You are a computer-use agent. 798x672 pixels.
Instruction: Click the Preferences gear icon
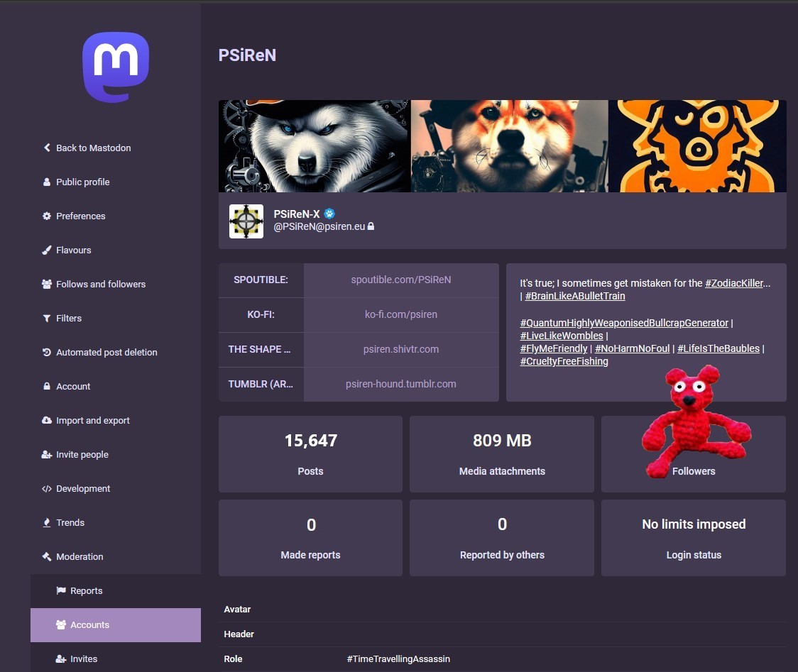pyautogui.click(x=47, y=216)
